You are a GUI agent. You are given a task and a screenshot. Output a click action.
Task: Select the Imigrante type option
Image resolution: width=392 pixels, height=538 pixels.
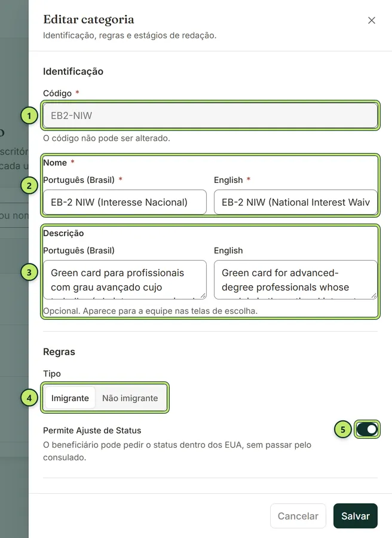pyautogui.click(x=70, y=398)
